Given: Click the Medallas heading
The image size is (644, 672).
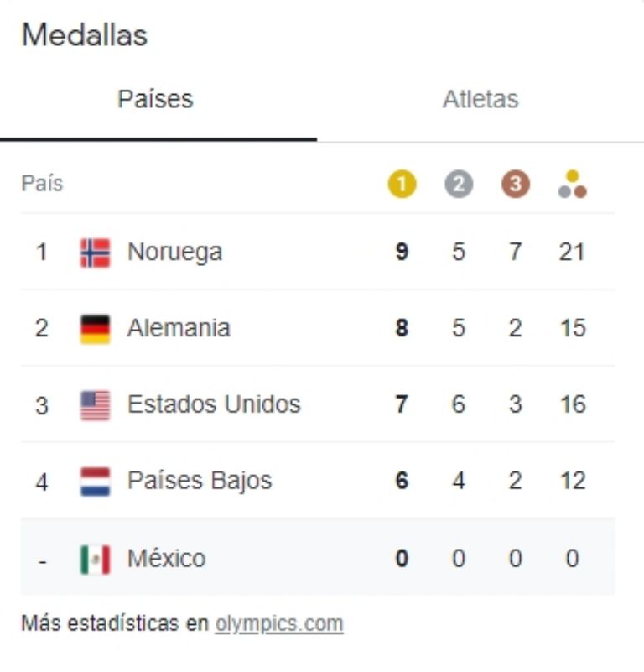Looking at the screenshot, I should tap(84, 34).
